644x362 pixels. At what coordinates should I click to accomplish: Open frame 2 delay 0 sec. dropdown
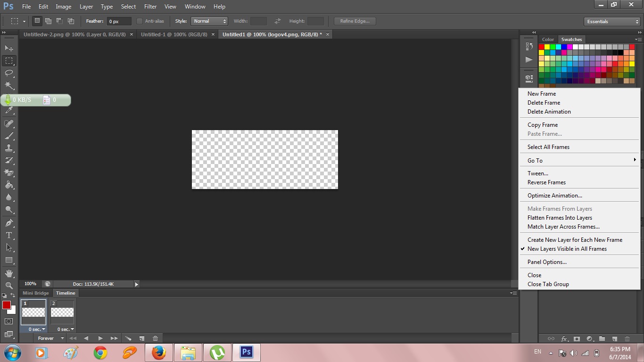pos(66,329)
